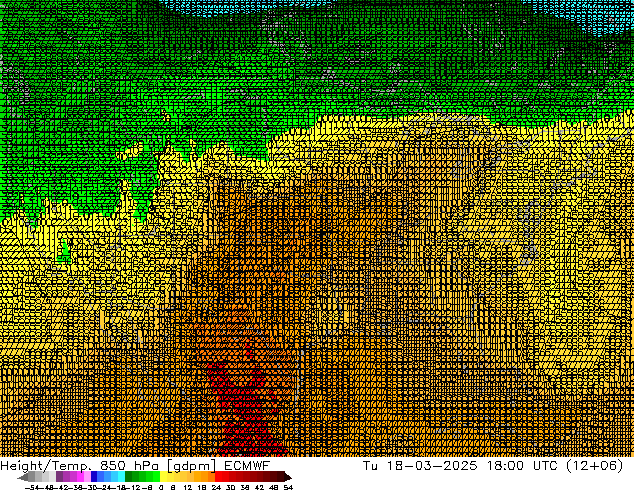Click the '0' legend scale value
This screenshot has width=634, height=490.
pos(161,488)
